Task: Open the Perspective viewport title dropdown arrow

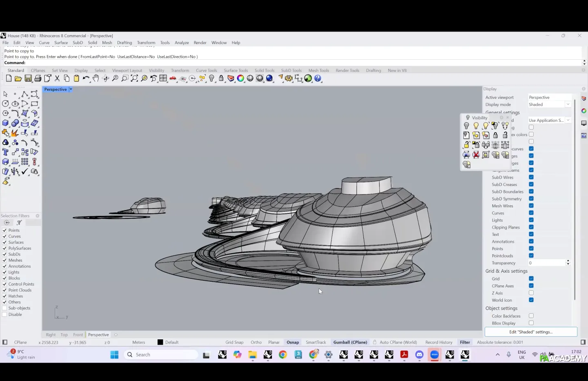Action: [71, 90]
